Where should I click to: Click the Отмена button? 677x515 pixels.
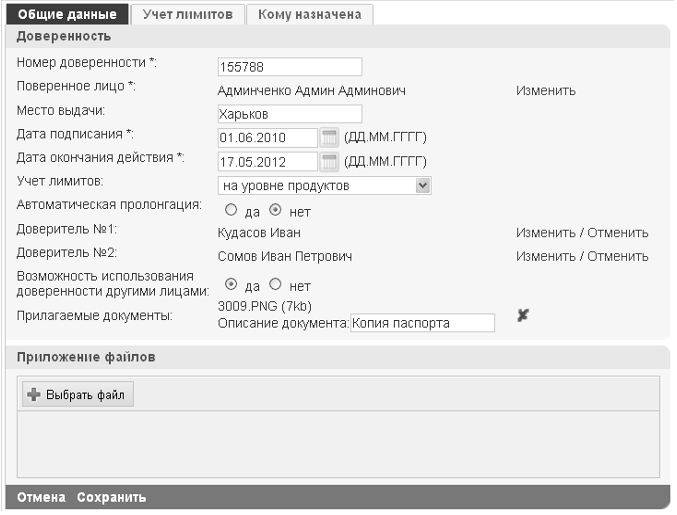tap(41, 497)
